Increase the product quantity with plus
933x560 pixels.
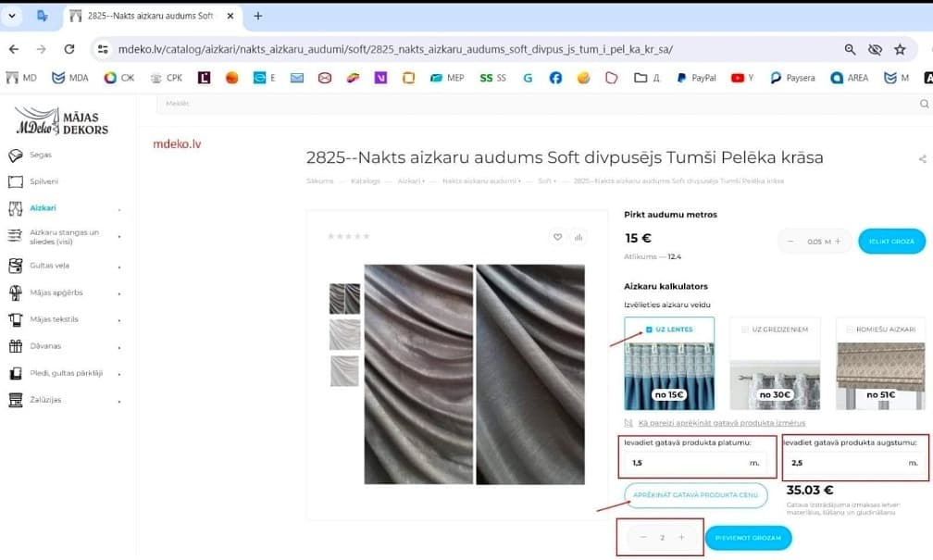[681, 538]
